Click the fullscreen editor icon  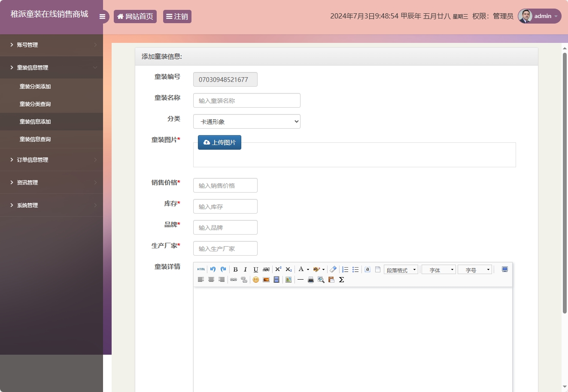[505, 269]
